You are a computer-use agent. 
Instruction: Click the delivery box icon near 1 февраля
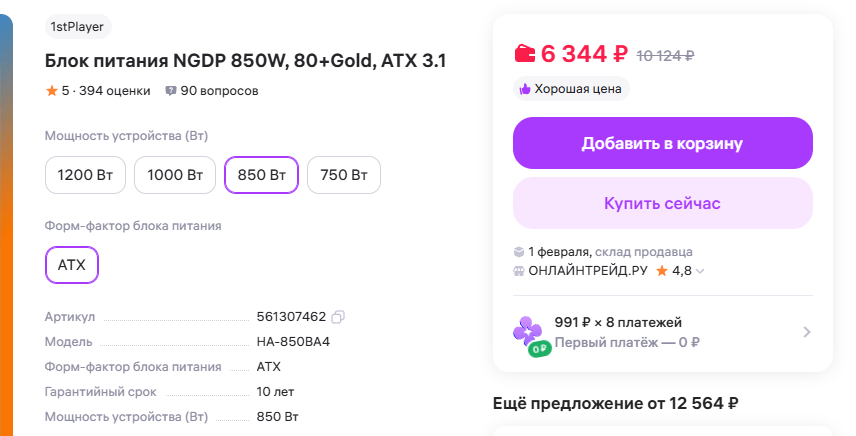click(519, 252)
